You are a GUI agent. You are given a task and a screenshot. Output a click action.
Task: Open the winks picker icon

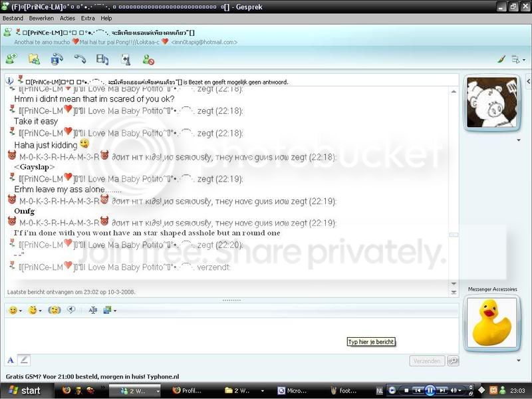point(33,310)
